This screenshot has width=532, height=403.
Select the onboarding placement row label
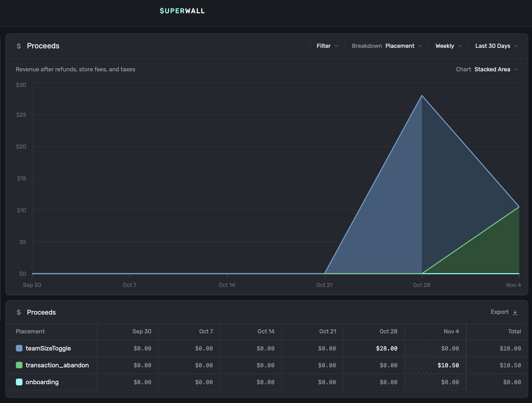pos(42,382)
